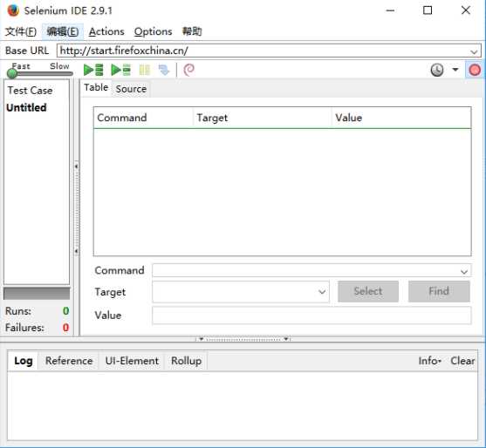This screenshot has width=486, height=448.
Task: Select the Rollup tab
Action: pyautogui.click(x=186, y=361)
